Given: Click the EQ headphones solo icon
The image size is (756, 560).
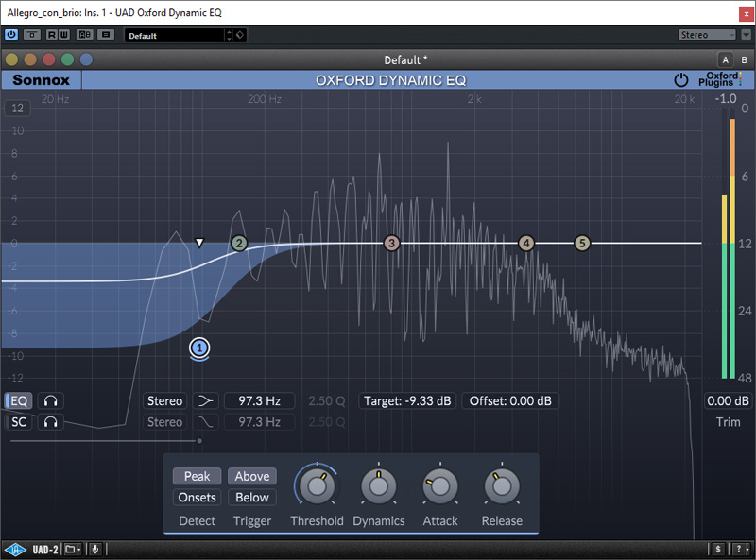Looking at the screenshot, I should point(49,401).
